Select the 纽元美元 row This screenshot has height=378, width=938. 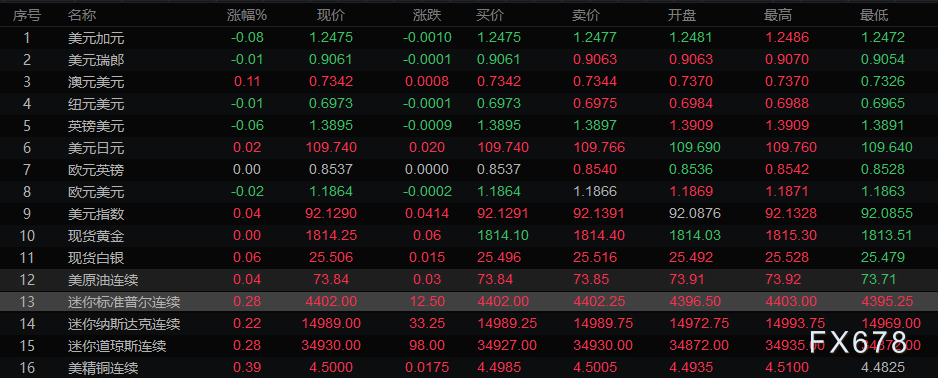[x=469, y=104]
